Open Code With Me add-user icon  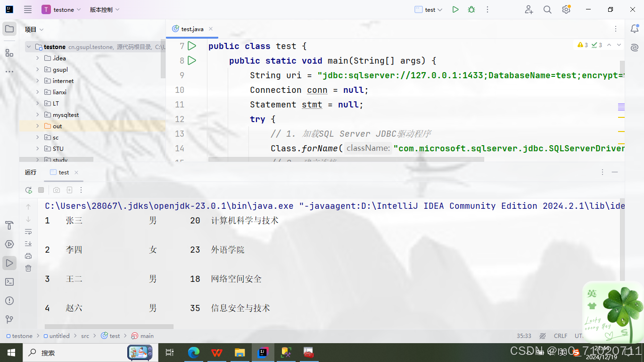pyautogui.click(x=529, y=9)
